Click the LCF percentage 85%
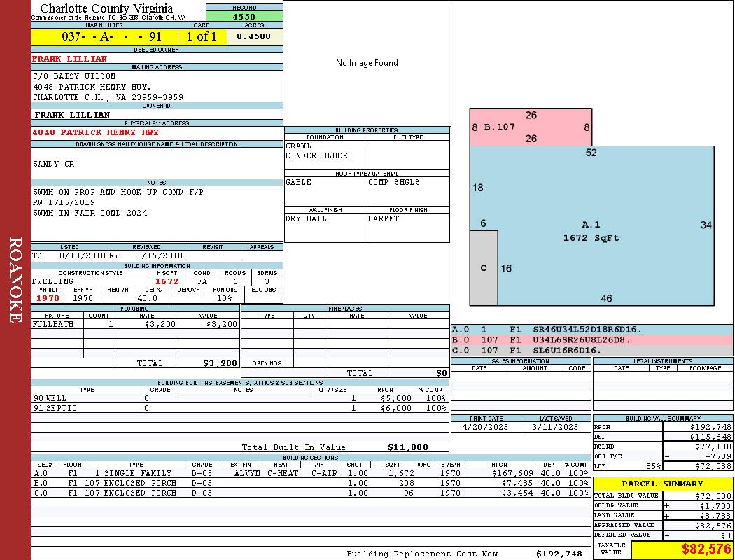 [653, 467]
